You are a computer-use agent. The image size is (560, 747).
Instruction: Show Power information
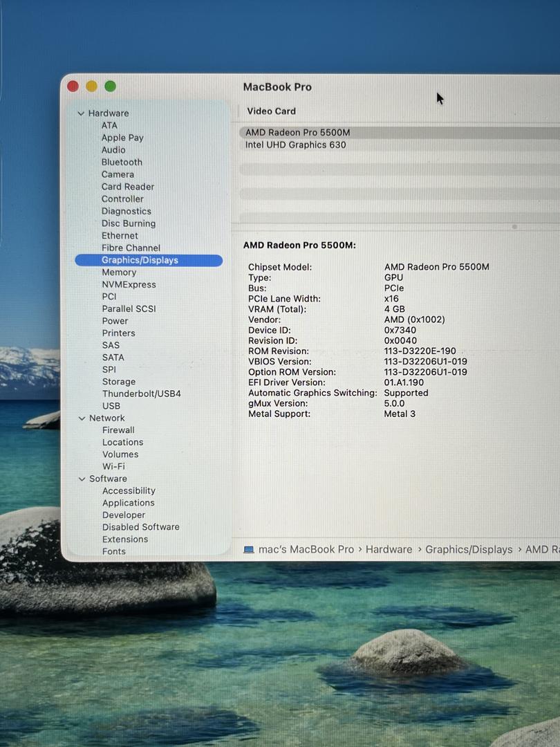click(115, 321)
